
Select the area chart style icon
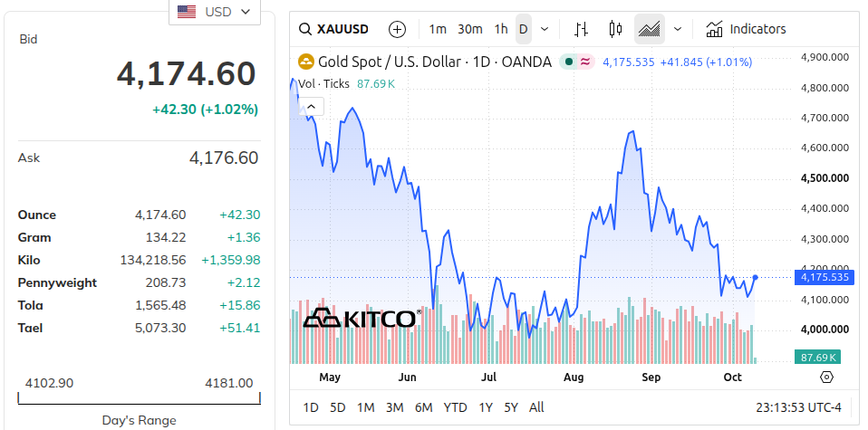(650, 29)
